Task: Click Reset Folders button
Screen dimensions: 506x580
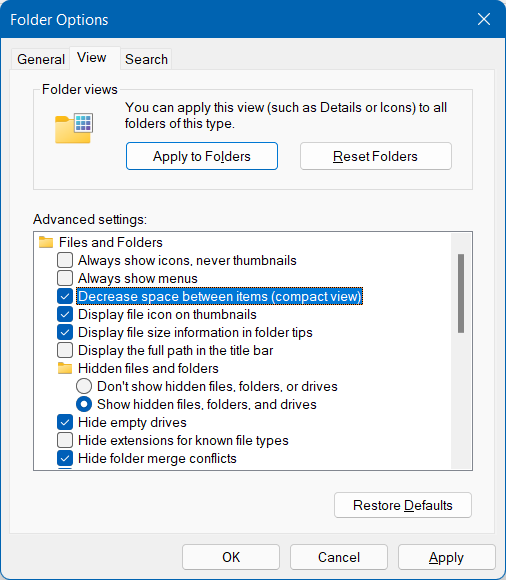Action: pos(375,156)
